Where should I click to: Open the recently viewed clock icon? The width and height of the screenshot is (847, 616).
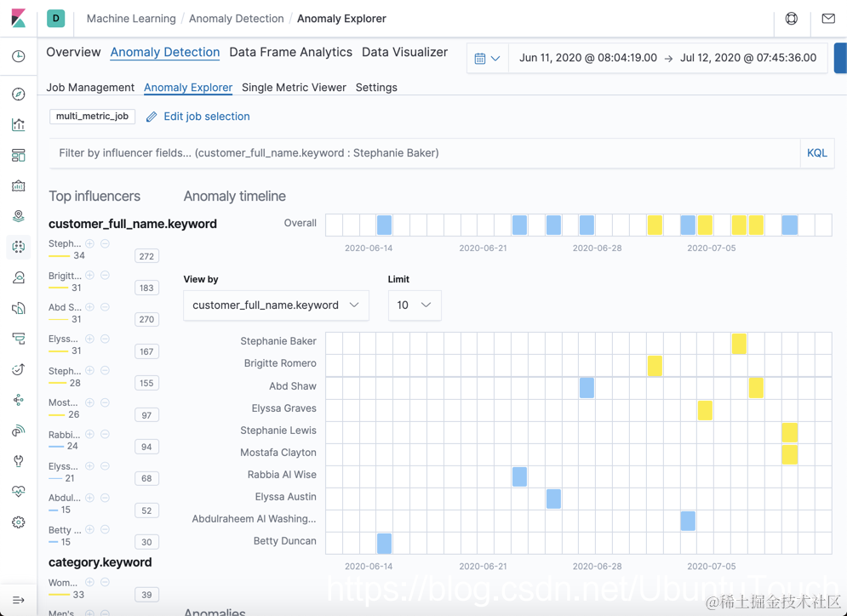(19, 56)
